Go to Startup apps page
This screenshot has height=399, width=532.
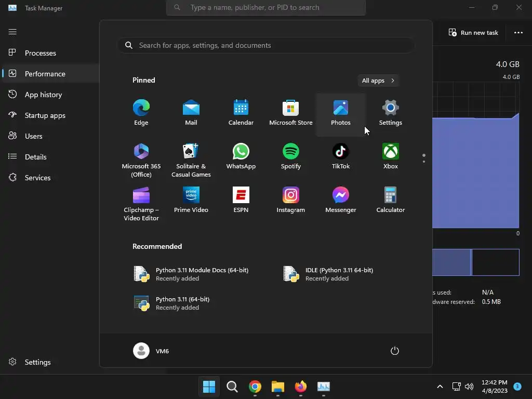point(50,115)
